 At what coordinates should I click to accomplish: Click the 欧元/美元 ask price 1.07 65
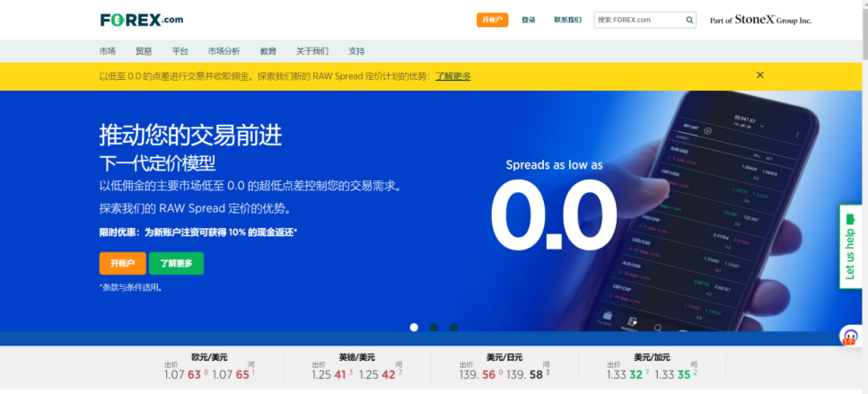[x=233, y=374]
